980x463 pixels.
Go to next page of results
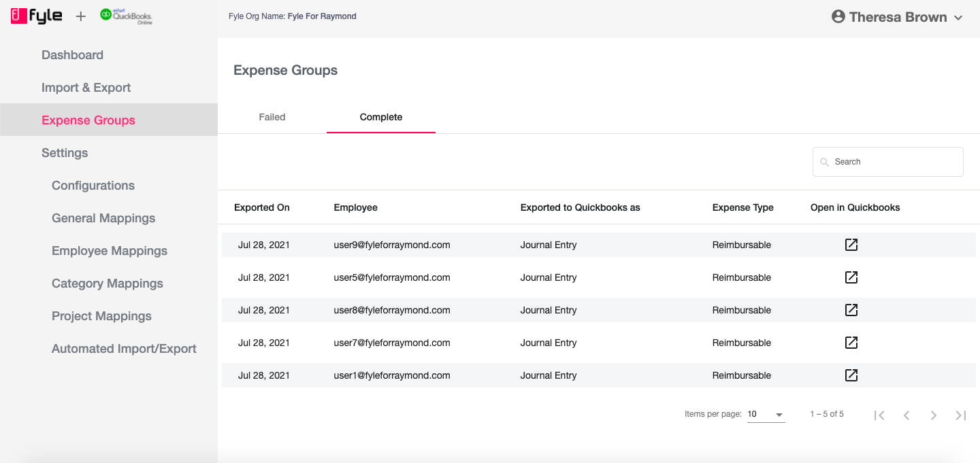[x=934, y=415]
